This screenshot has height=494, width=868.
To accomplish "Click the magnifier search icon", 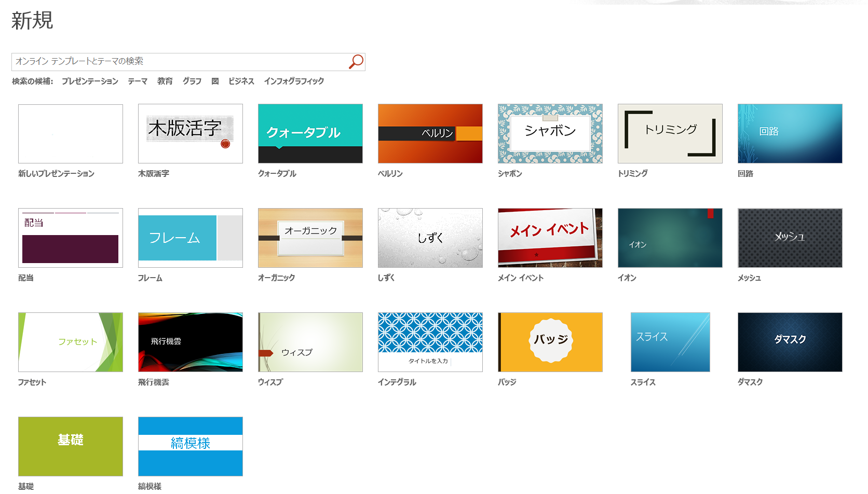I will (x=356, y=62).
